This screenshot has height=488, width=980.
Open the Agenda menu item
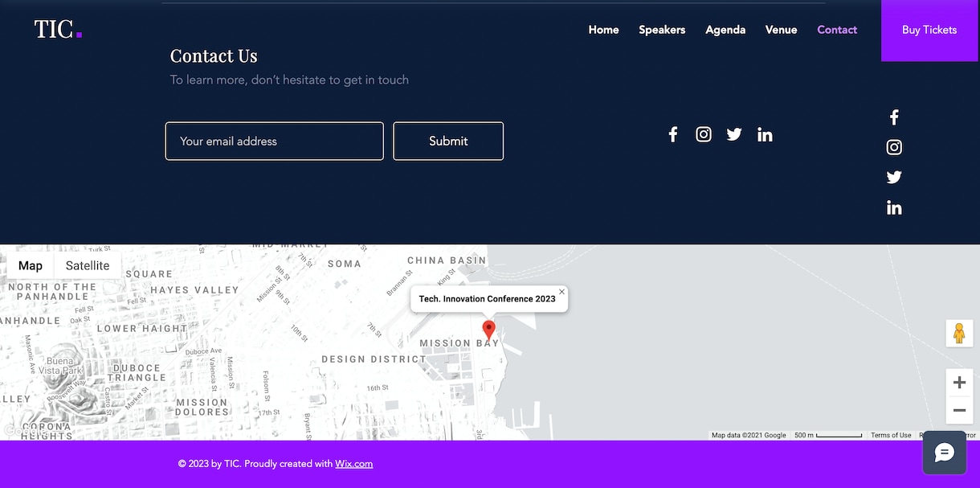click(725, 30)
